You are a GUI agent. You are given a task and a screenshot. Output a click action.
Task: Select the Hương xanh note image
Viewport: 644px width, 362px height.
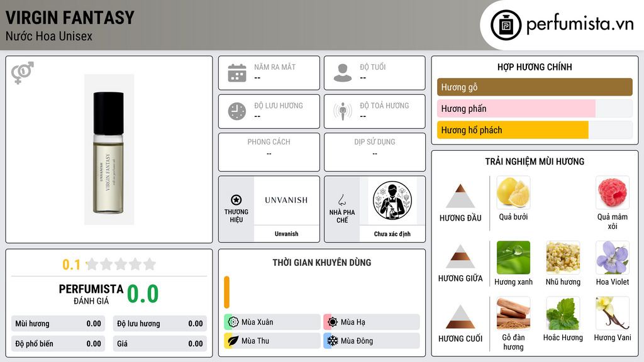pos(513,257)
